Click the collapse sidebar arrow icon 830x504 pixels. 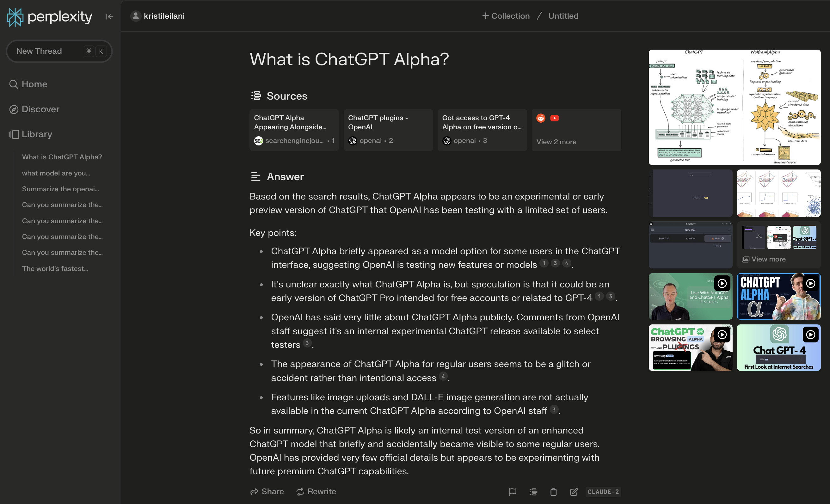(x=109, y=16)
